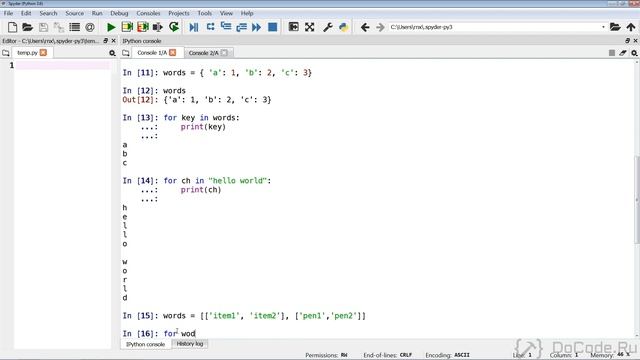640x360 pixels.
Task: Open the File menu
Action: (8, 13)
